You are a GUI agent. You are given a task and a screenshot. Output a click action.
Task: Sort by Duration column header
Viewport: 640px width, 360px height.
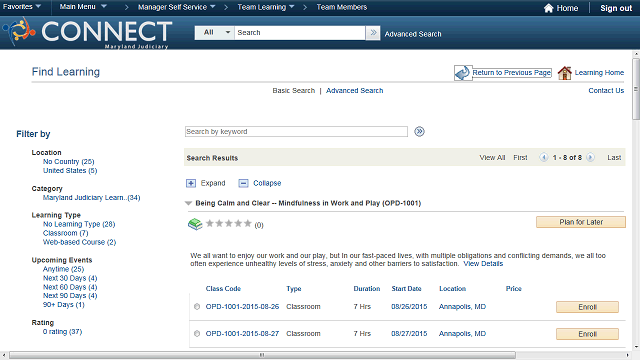click(367, 289)
